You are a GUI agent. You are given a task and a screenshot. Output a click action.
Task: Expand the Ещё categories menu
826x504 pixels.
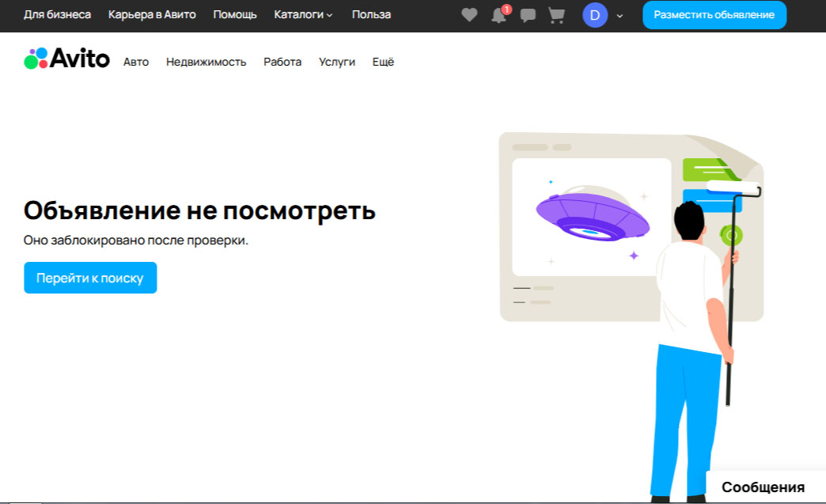coord(383,62)
